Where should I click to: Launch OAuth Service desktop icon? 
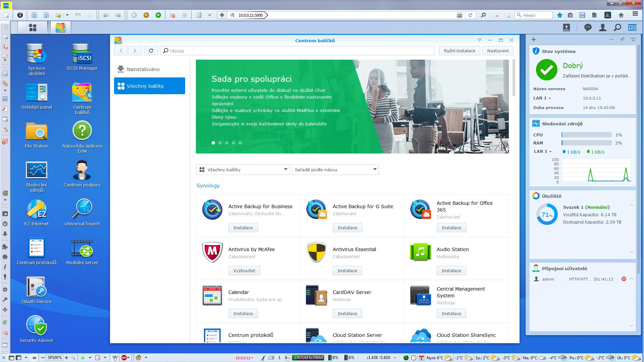(37, 287)
